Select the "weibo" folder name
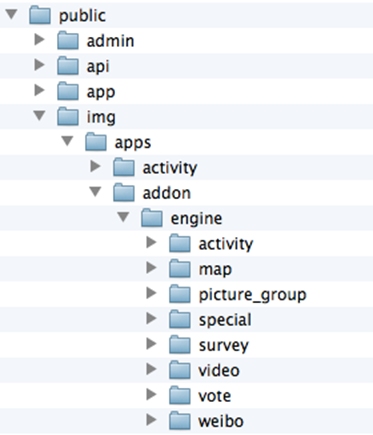 tap(221, 421)
